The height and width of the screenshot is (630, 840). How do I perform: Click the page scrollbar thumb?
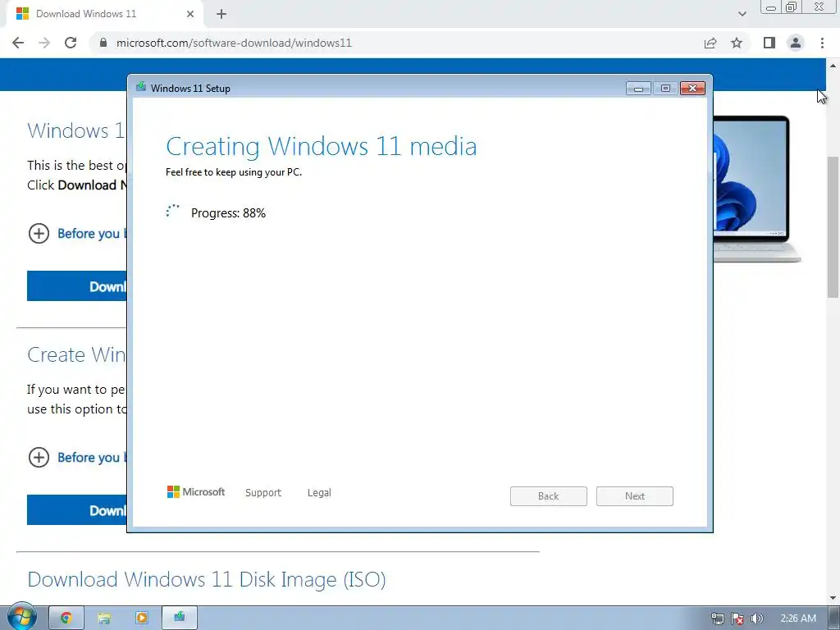[833, 227]
